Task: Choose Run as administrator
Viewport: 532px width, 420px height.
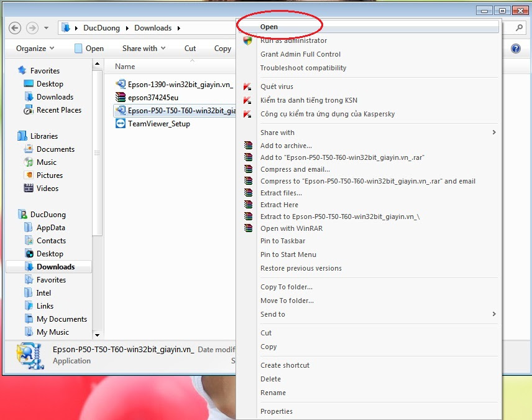Action: coord(293,40)
